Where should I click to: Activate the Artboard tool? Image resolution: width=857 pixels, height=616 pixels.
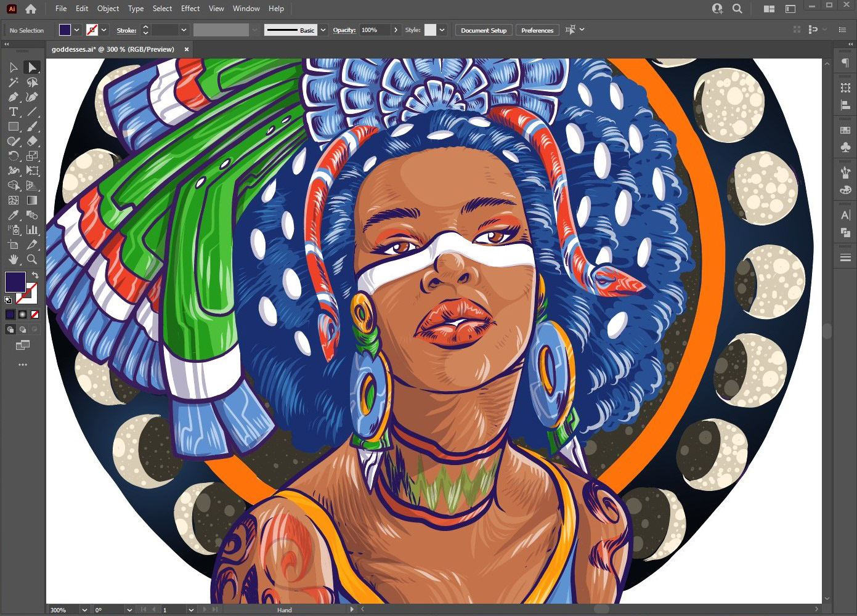point(14,245)
